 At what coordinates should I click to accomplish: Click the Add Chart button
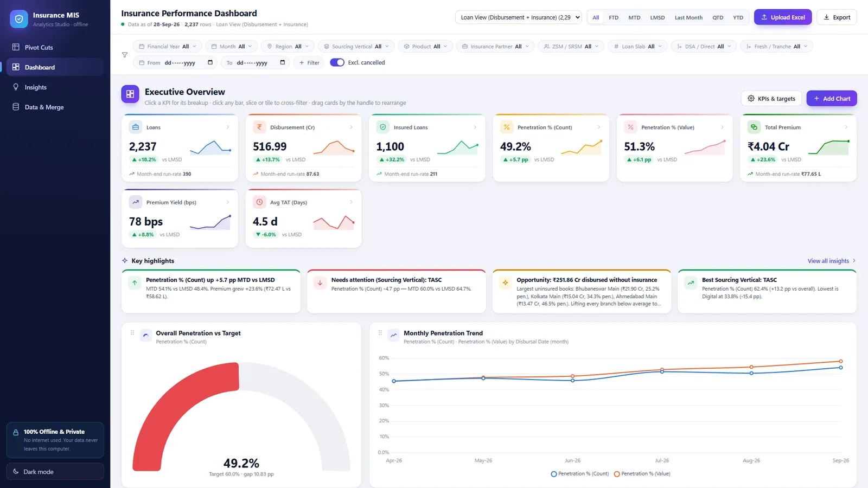point(832,99)
